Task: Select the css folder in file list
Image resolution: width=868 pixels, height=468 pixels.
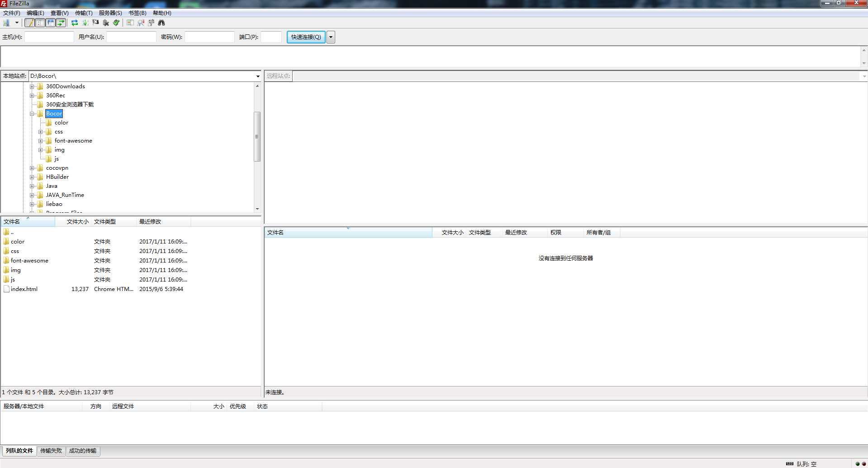Action: [15, 251]
